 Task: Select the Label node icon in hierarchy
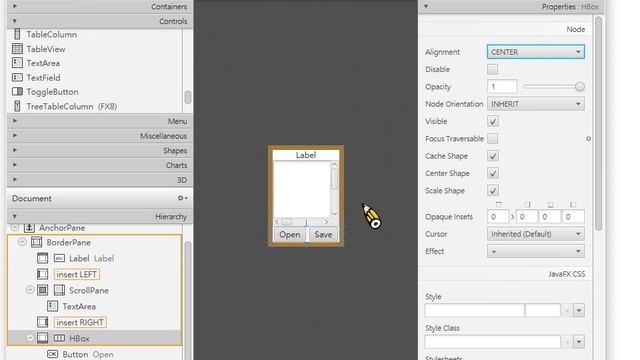coord(59,258)
